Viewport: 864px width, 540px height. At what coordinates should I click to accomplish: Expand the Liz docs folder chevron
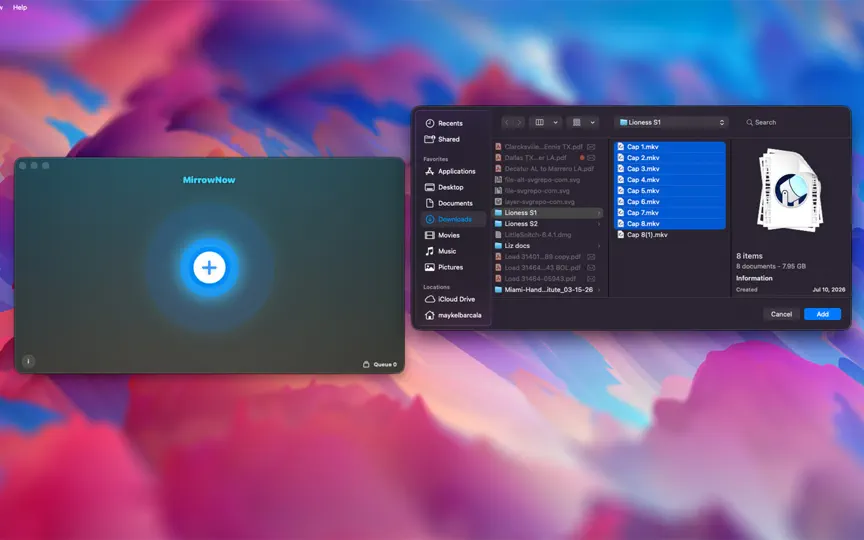point(599,246)
